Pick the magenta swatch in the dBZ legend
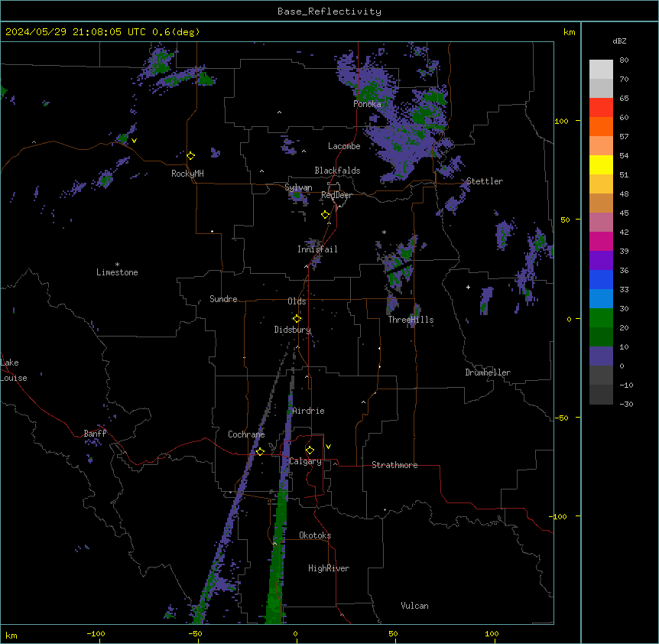The height and width of the screenshot is (644, 659). click(x=601, y=241)
